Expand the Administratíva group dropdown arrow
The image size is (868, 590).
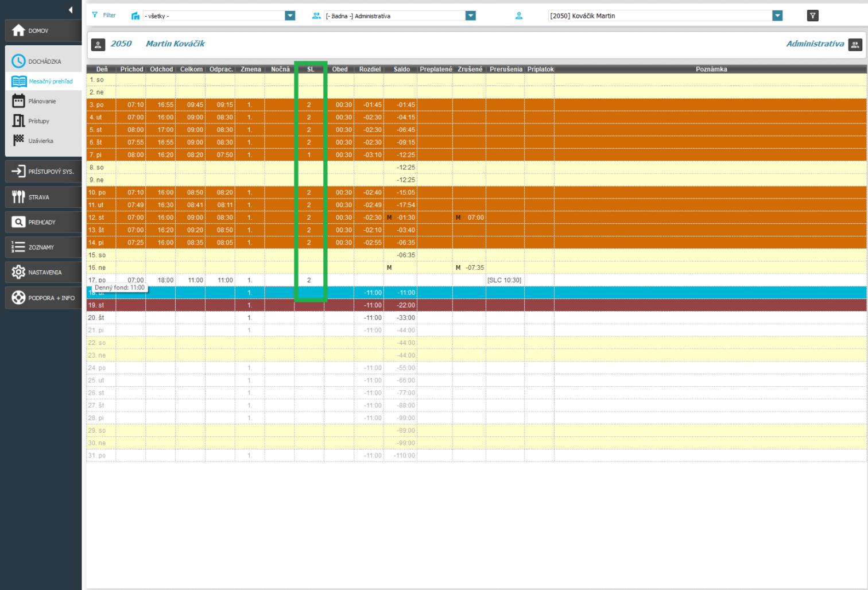point(470,16)
